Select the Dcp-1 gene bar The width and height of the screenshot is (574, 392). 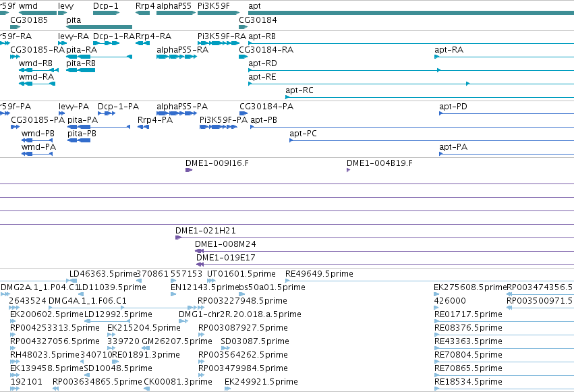(x=106, y=13)
